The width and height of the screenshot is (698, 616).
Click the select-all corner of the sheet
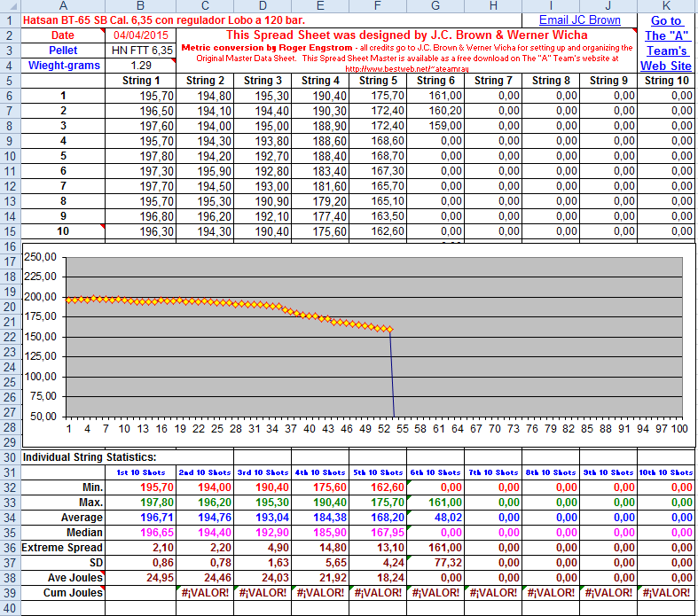pos(10,6)
